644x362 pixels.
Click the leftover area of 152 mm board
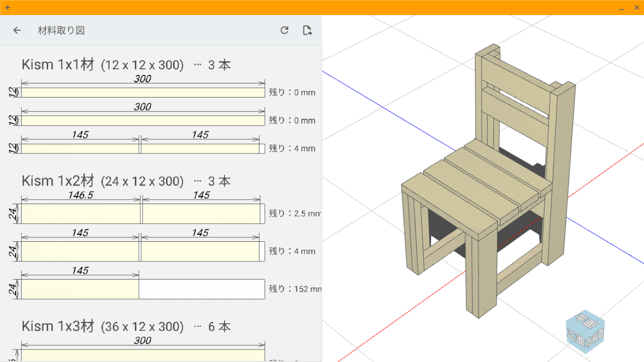pos(201,289)
